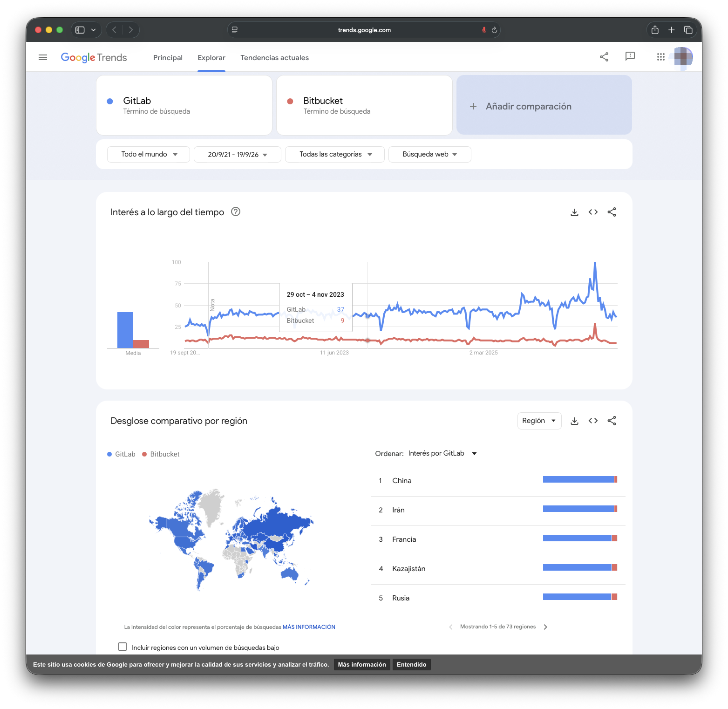Click Añadir comparación

point(544,105)
